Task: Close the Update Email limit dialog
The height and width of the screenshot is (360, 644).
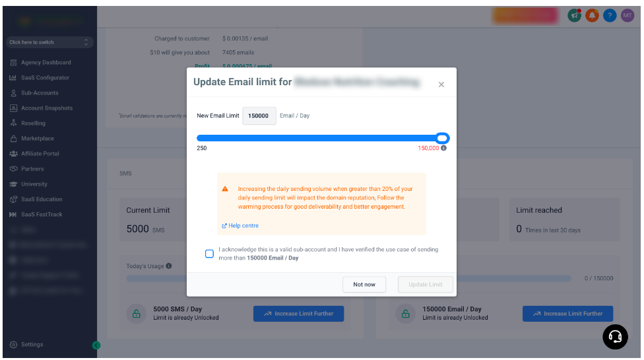Action: 441,85
